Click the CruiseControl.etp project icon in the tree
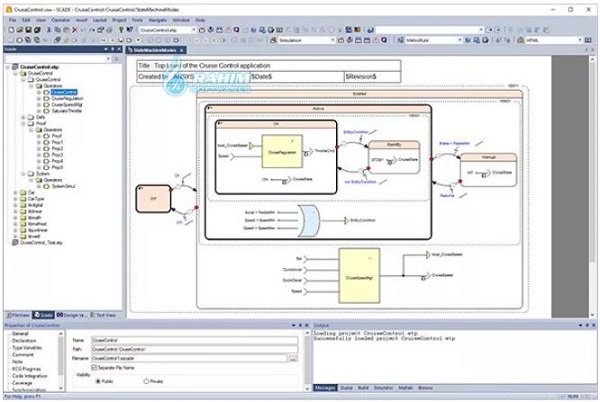 (15, 67)
